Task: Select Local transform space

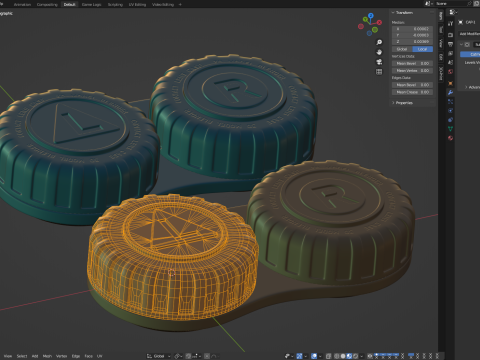Action: coord(423,49)
